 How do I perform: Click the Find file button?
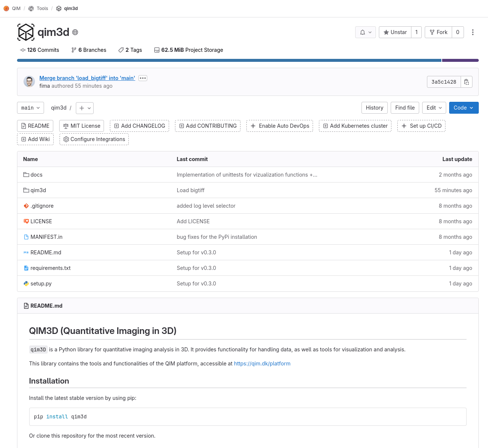405,108
